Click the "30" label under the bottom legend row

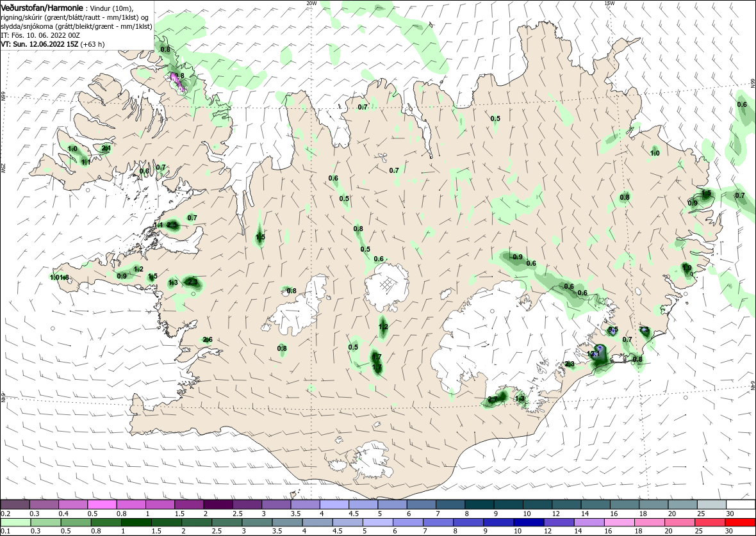730,532
